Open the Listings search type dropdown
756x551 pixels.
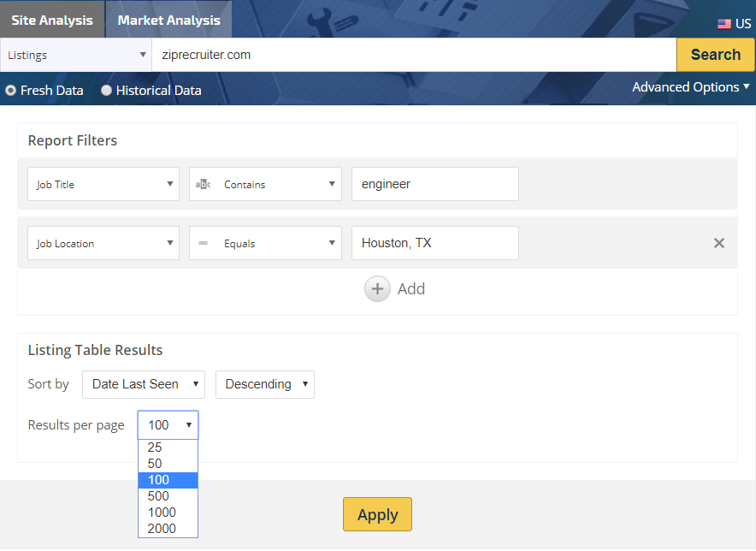pos(76,55)
